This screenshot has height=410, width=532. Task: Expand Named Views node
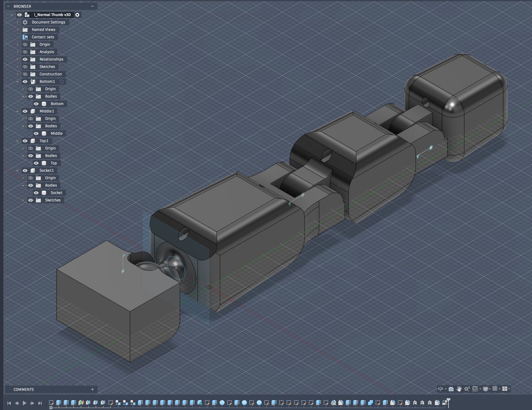17,30
